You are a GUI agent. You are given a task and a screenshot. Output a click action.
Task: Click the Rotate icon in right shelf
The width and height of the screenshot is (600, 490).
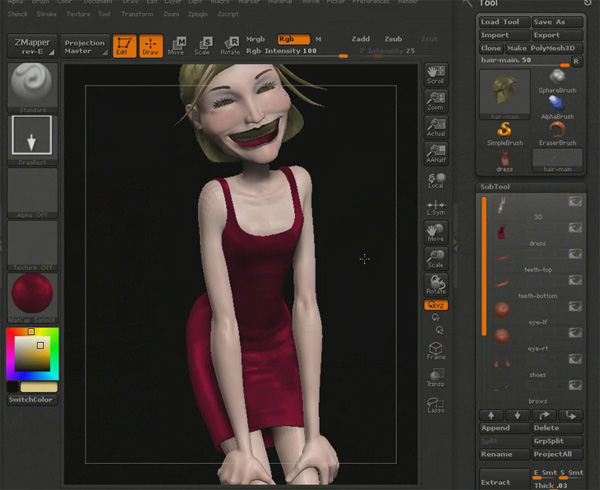[x=436, y=285]
